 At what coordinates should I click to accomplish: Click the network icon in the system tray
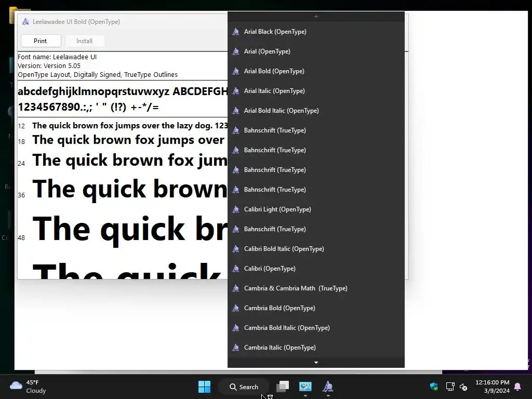point(450,387)
